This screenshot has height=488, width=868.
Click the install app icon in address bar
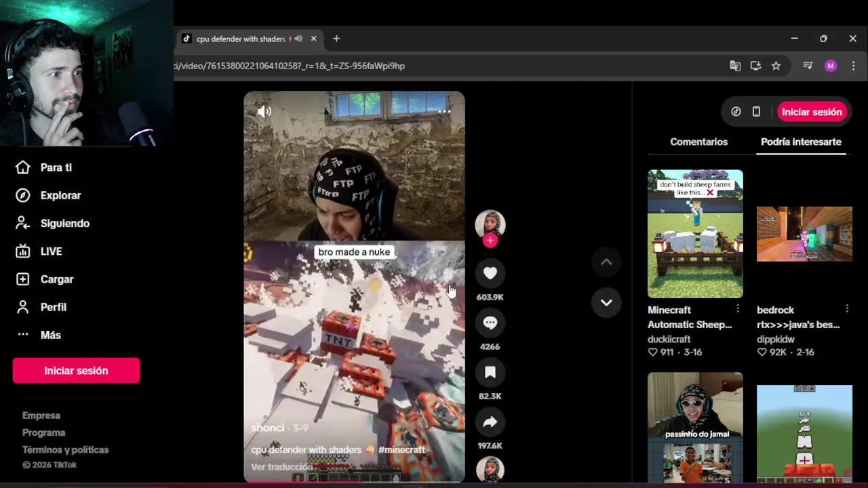755,66
